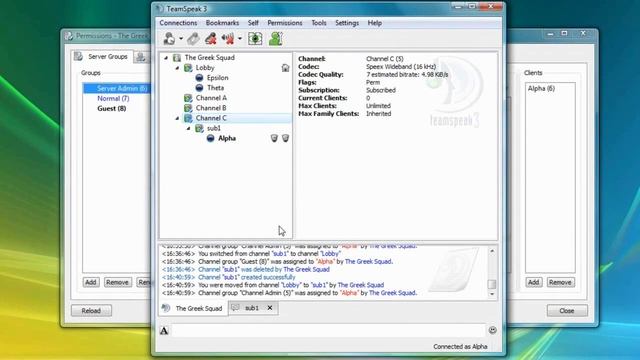640x360 pixels.
Task: Click Theta's client status icon
Action: click(199, 88)
